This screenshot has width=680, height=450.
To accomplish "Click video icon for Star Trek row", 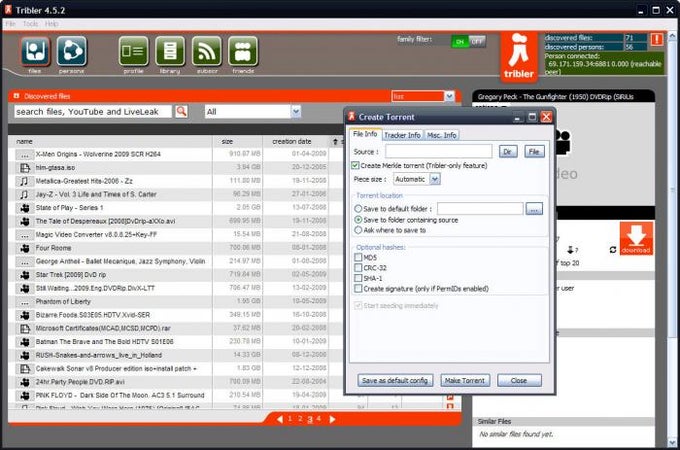I will point(25,275).
